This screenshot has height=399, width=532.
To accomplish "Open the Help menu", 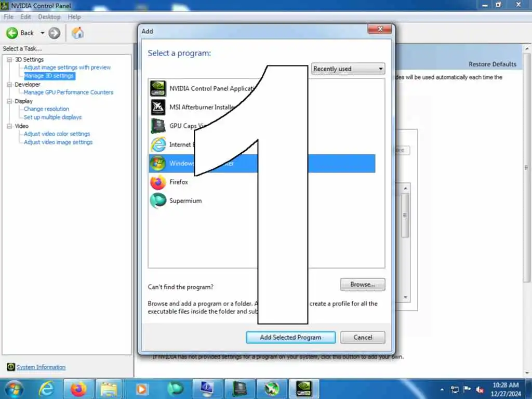I will (74, 17).
